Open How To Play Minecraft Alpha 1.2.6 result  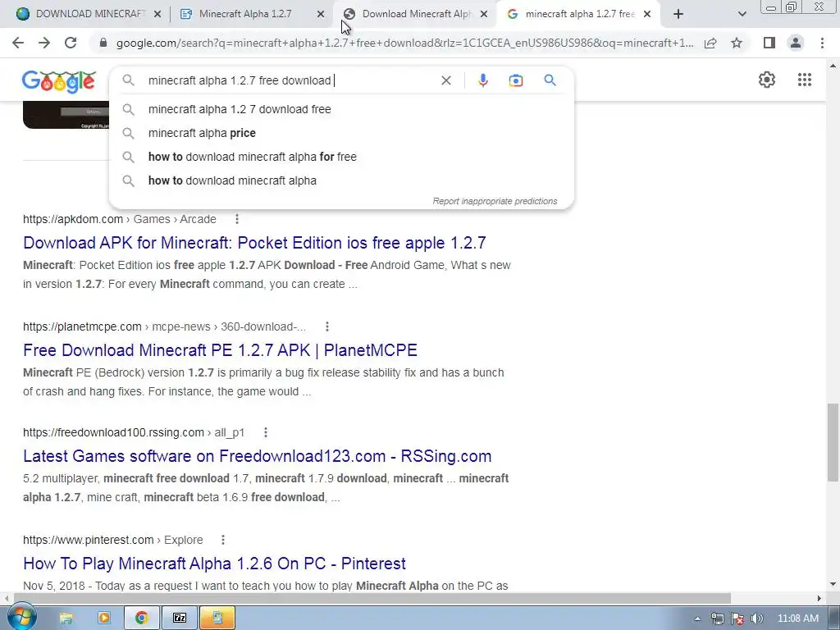coord(214,564)
